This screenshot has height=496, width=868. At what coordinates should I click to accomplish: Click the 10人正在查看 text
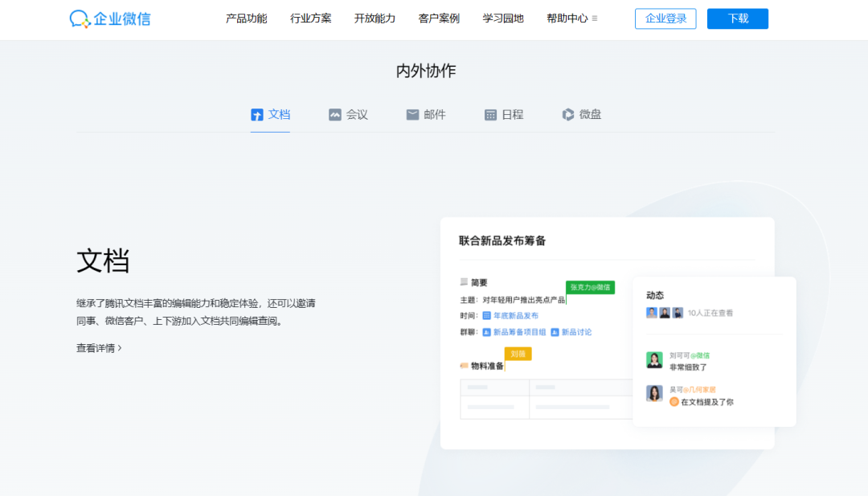(710, 314)
